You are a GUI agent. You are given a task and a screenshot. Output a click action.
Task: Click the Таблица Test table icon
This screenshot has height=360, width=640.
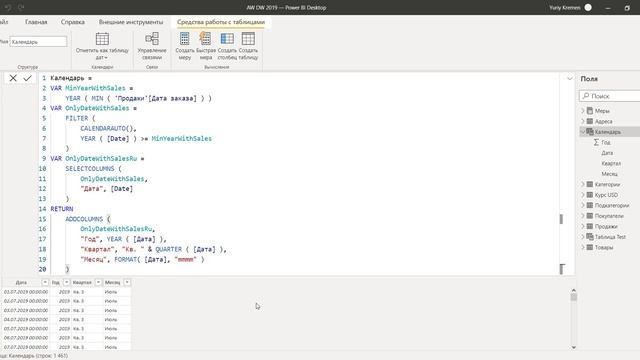pos(590,237)
